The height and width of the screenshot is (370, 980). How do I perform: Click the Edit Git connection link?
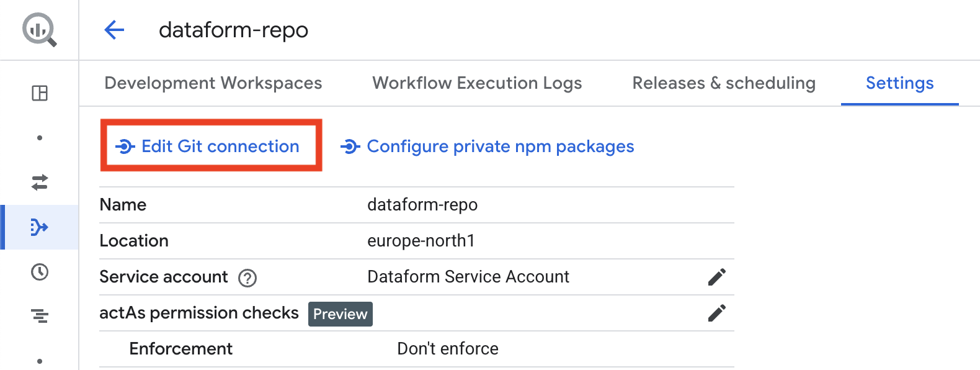pos(208,147)
